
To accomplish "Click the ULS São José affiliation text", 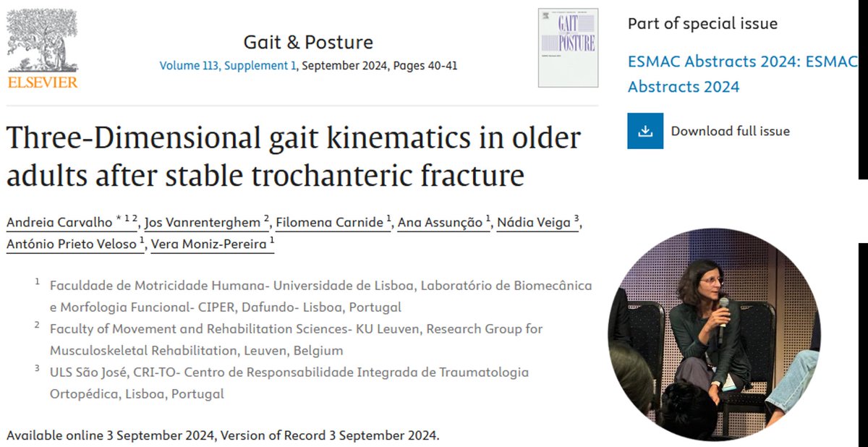I will coord(289,383).
